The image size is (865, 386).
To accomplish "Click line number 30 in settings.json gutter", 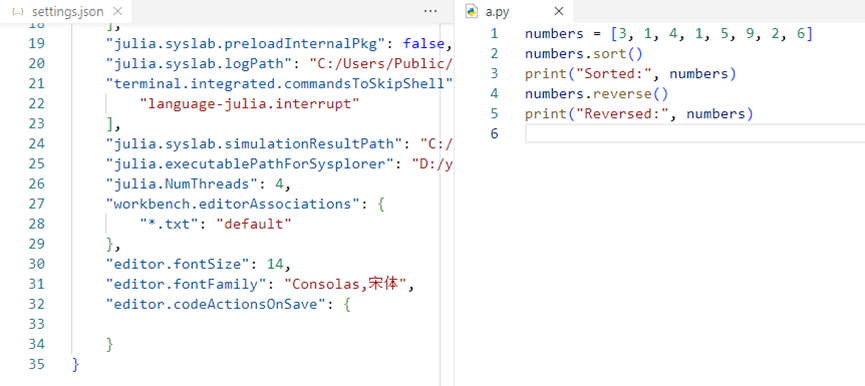I will 36,264.
